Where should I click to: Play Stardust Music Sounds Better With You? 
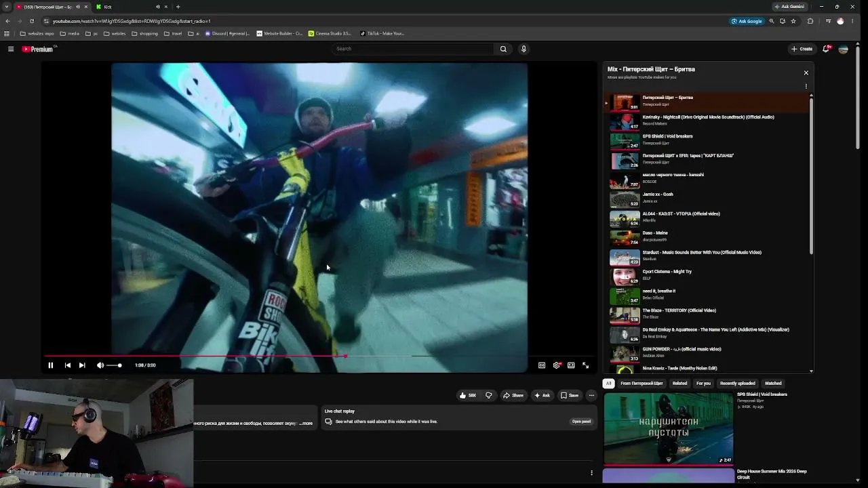[x=708, y=258]
